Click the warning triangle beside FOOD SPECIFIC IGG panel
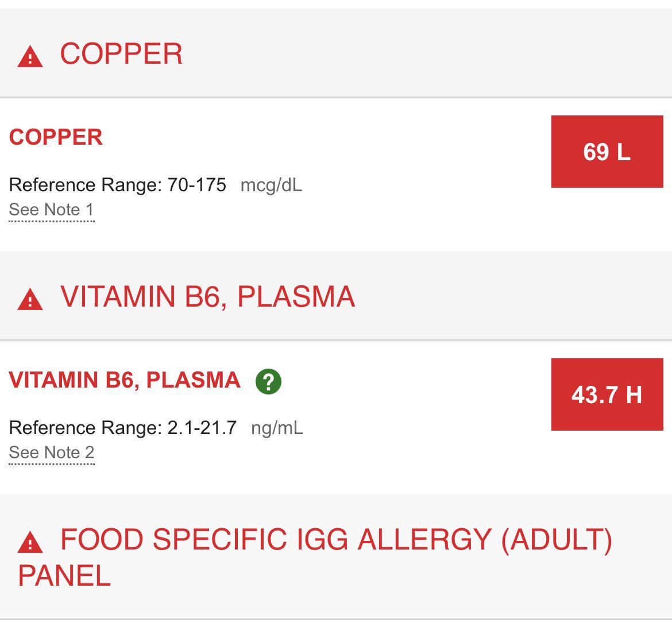The image size is (672, 623). click(x=30, y=541)
